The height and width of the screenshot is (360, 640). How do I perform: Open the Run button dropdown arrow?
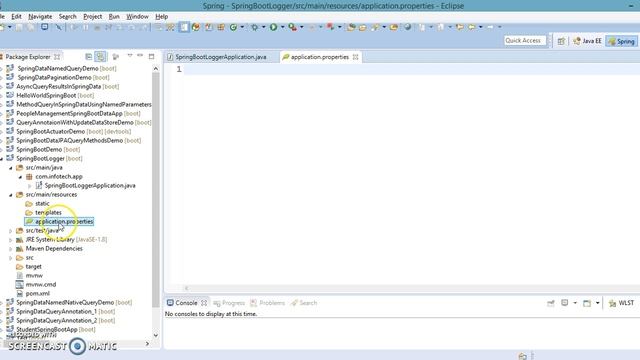[x=282, y=27]
